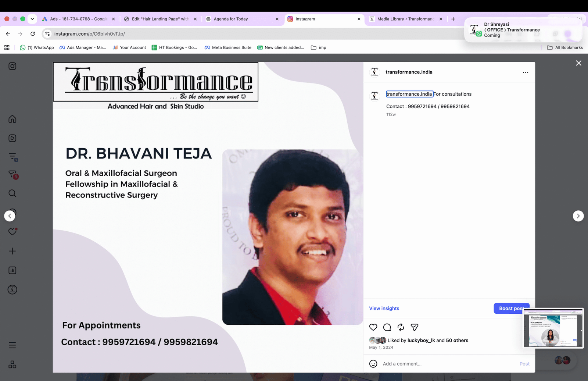
Task: Click the May 1, 2024 post date
Action: point(381,348)
